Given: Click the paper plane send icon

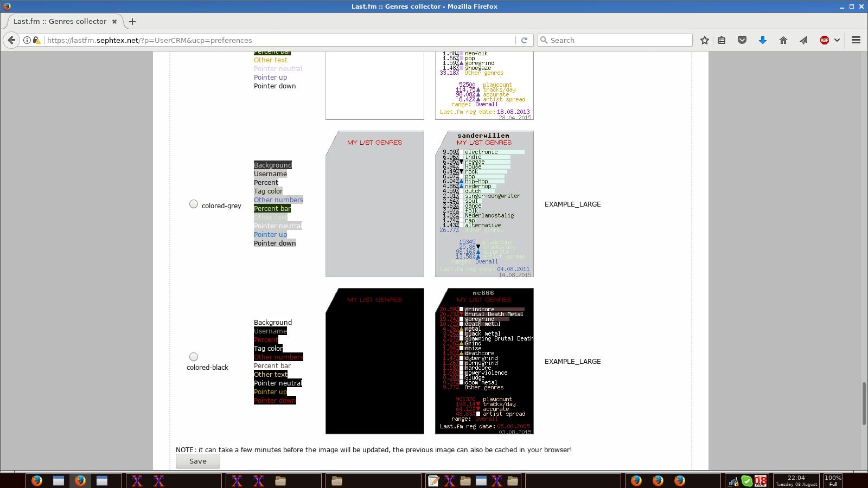Looking at the screenshot, I should tap(803, 40).
